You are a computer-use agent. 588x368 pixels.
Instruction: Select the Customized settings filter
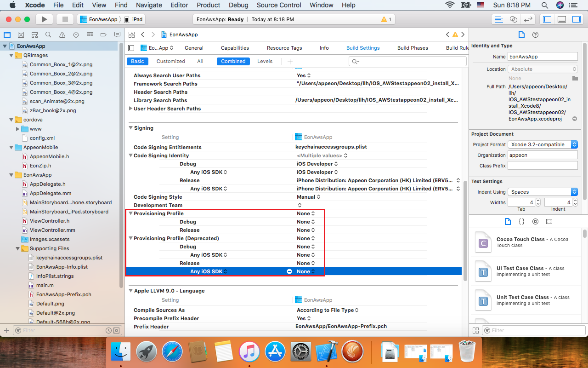pos(170,61)
